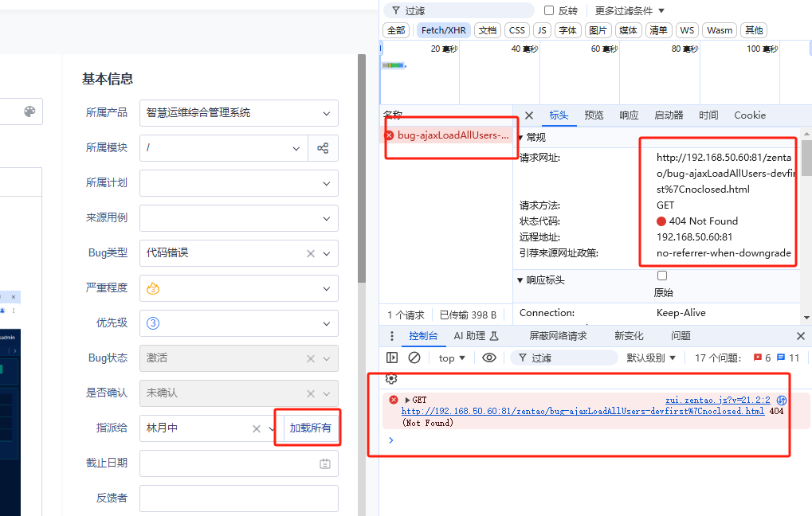Click the network filter text box
The image size is (812, 516).
coord(459,10)
